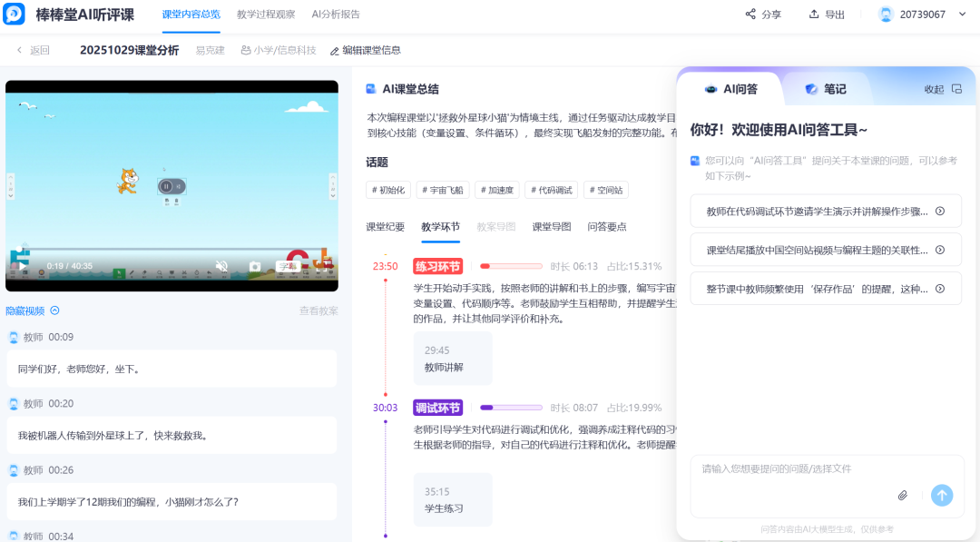This screenshot has width=980, height=542.
Task: Click the paperclip attachment icon in AI问答
Action: 902,495
